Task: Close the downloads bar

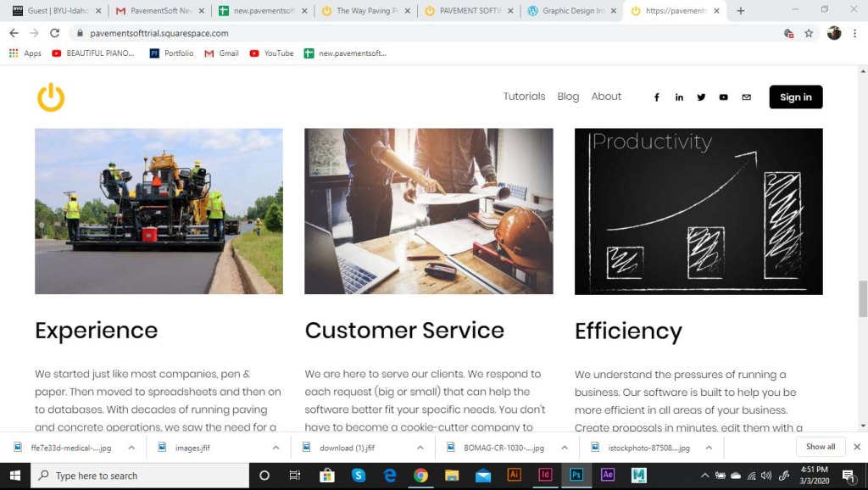Action: (856, 447)
